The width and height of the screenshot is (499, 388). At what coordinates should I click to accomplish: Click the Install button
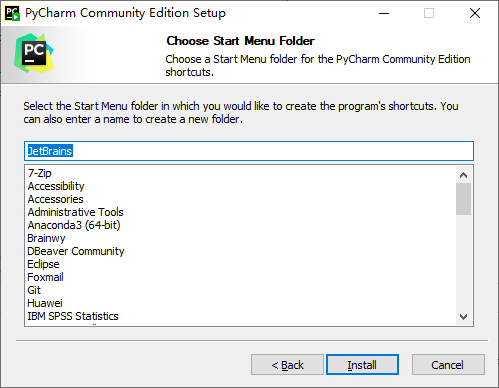tap(362, 365)
